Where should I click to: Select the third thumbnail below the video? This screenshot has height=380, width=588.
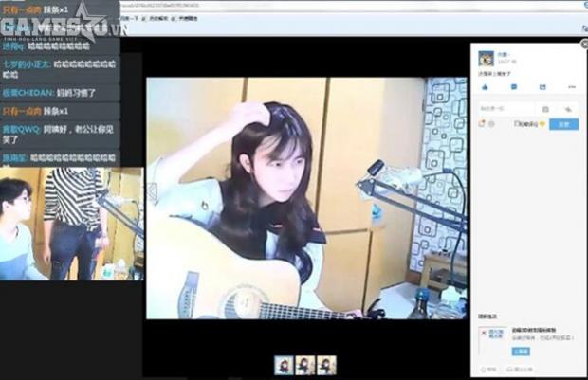326,364
